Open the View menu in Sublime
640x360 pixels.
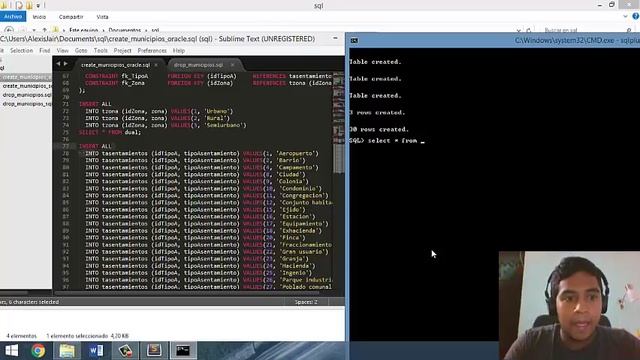click(62, 51)
